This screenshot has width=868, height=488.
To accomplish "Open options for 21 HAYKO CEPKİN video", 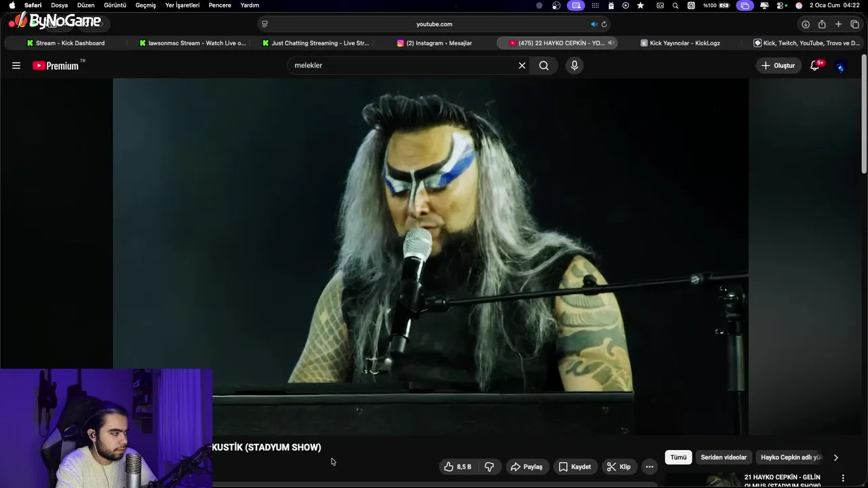I will [x=843, y=478].
